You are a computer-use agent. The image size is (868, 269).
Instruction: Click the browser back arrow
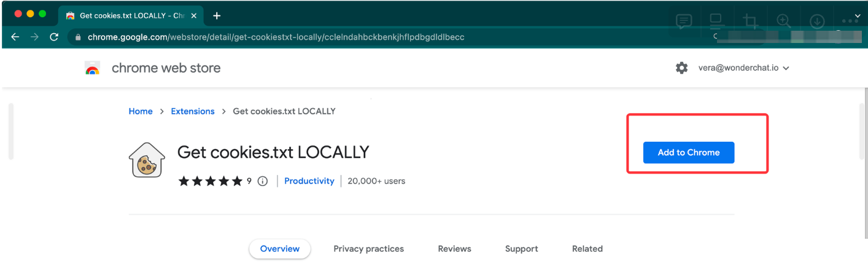(15, 37)
